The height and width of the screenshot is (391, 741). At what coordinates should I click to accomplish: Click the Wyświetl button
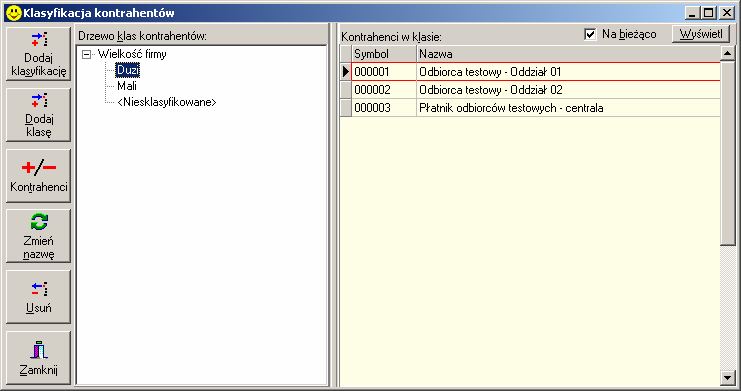pyautogui.click(x=701, y=34)
